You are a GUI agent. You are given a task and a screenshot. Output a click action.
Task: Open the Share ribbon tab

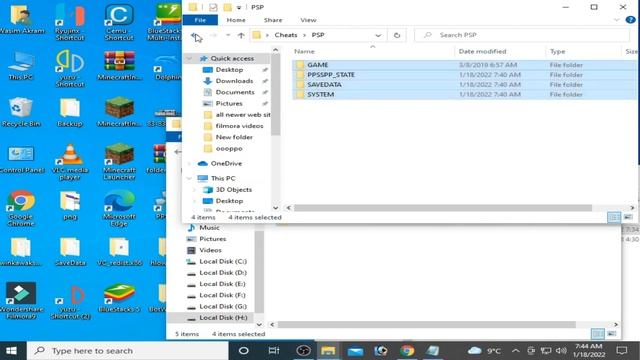pos(273,20)
